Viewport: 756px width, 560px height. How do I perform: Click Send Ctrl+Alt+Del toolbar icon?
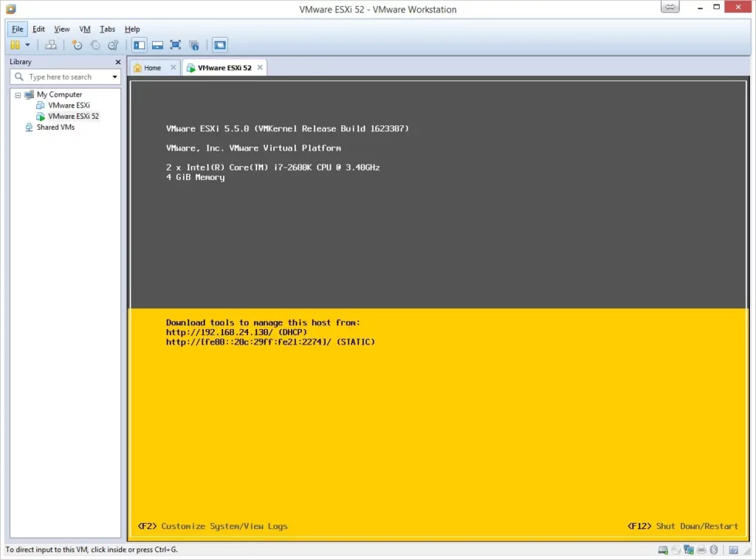pyautogui.click(x=51, y=45)
